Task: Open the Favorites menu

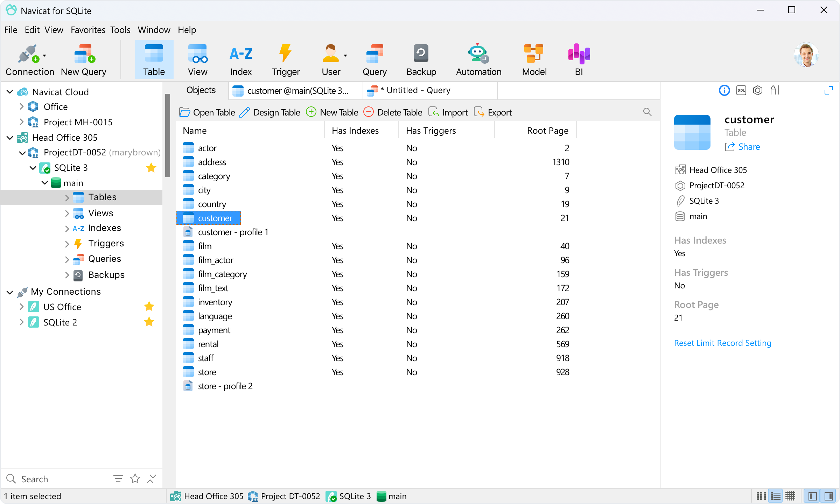Action: click(x=88, y=30)
